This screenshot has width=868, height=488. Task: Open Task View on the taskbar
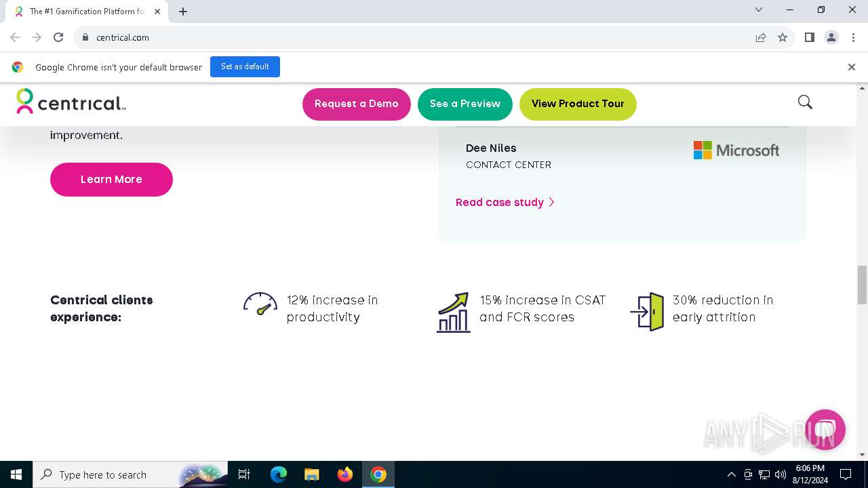tap(244, 474)
